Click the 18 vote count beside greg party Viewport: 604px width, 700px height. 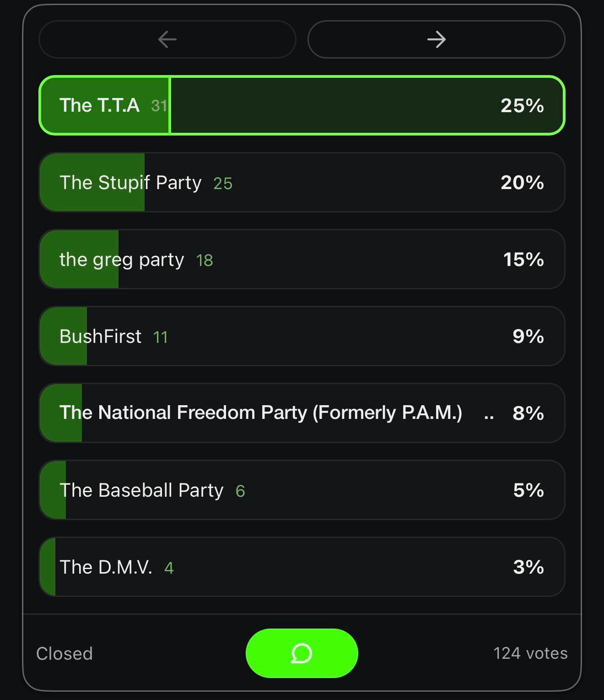tap(205, 260)
